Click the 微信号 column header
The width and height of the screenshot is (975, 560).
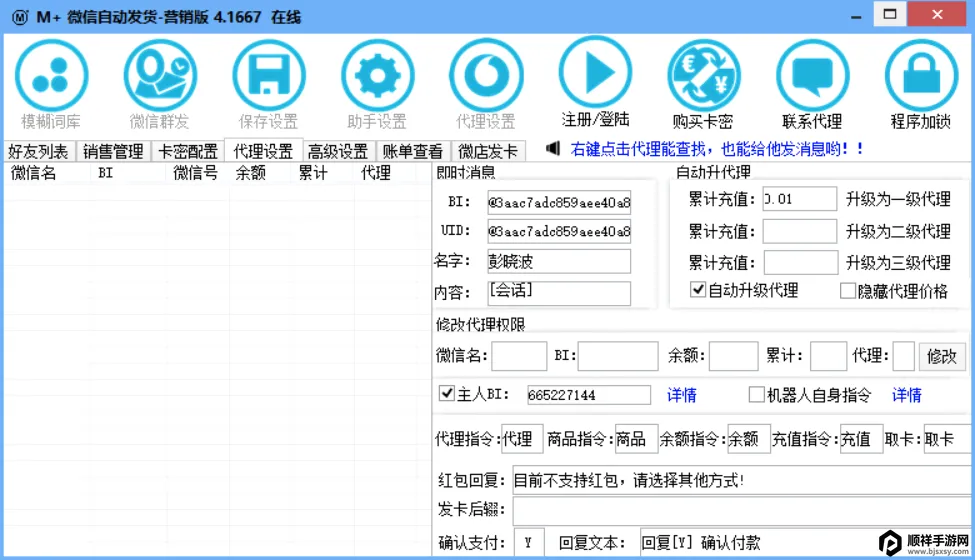(195, 173)
